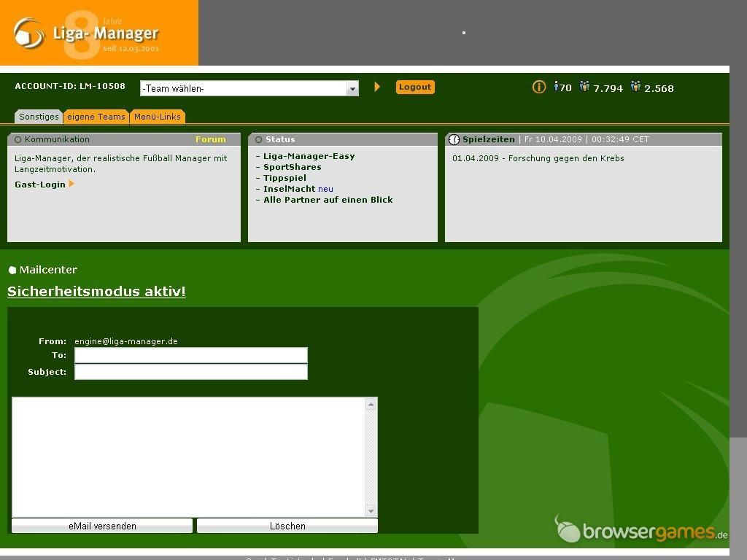
Task: Click the orange info icon
Action: pos(539,87)
